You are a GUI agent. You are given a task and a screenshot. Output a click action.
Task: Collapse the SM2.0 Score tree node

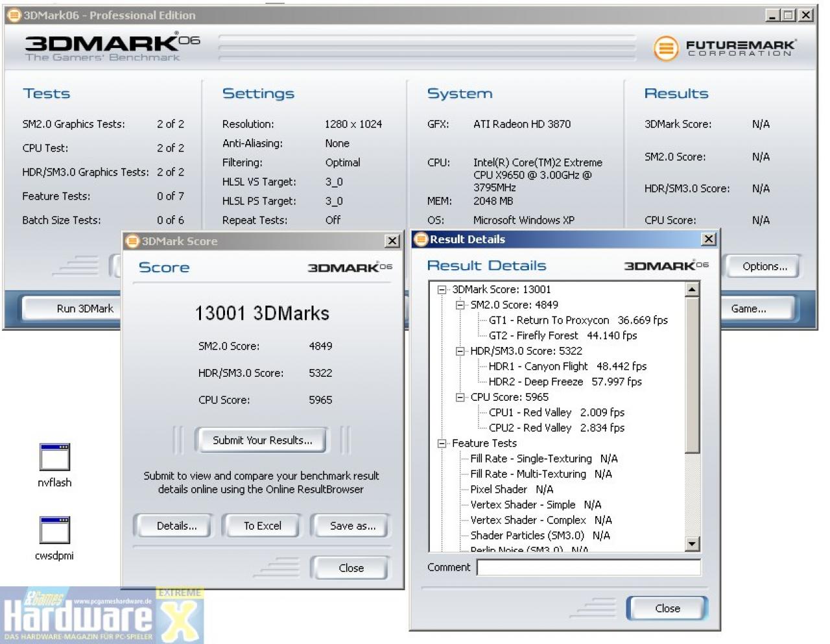pyautogui.click(x=460, y=305)
